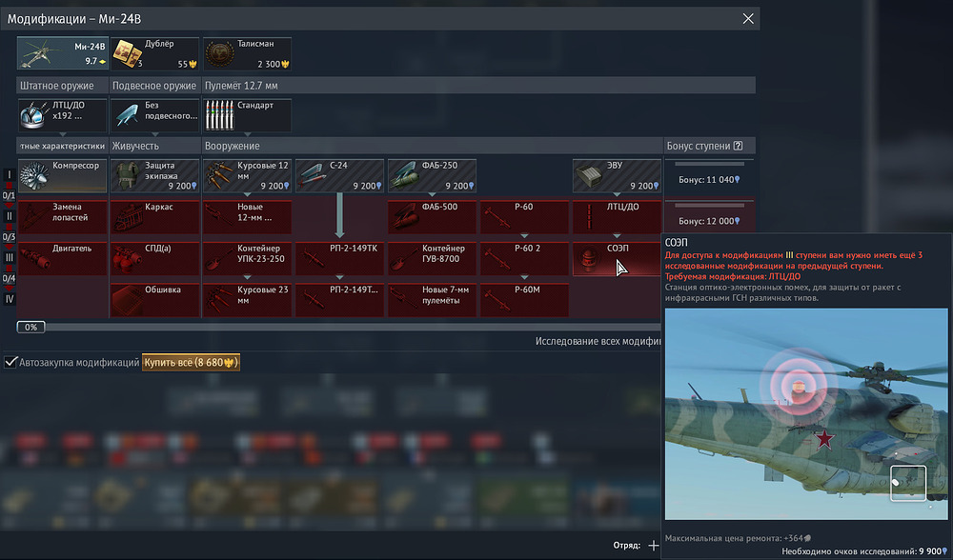Screen dimensions: 953x560
Task: Click the Бонус ступени help question mark
Action: pos(738,146)
